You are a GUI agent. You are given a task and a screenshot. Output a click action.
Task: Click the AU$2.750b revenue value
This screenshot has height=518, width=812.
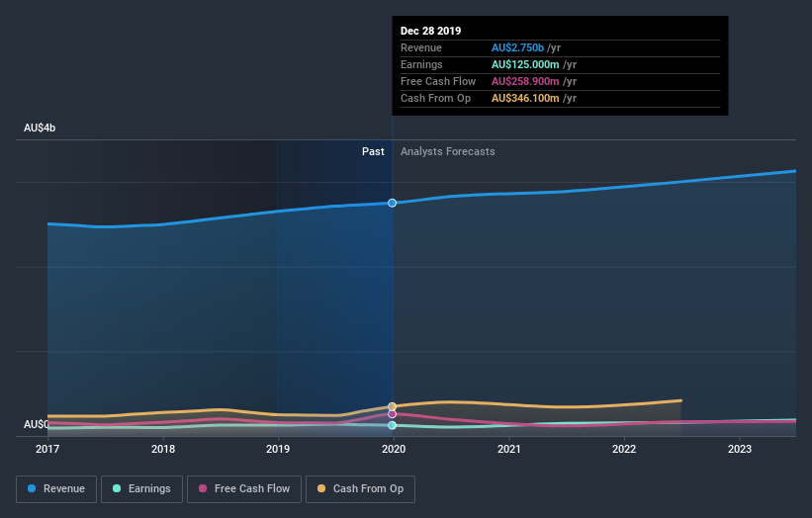(517, 47)
